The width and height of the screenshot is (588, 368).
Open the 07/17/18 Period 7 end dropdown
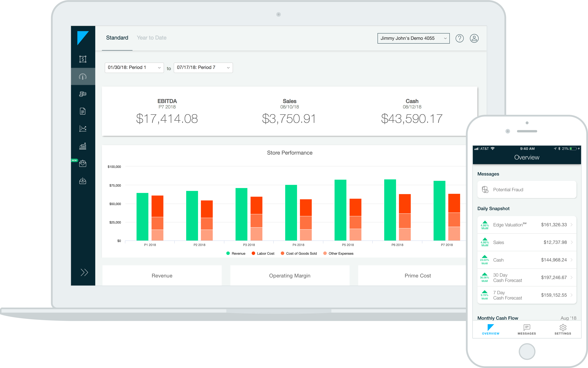[x=203, y=68]
